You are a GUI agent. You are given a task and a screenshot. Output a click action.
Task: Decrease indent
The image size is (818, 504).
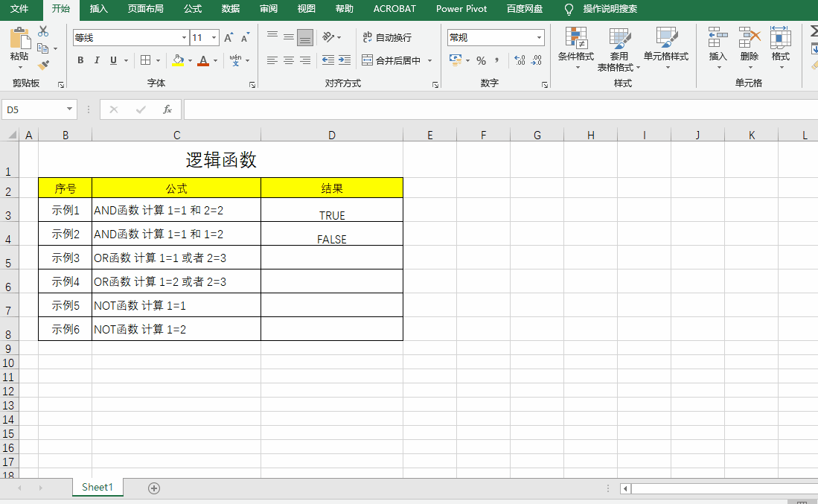(x=328, y=60)
